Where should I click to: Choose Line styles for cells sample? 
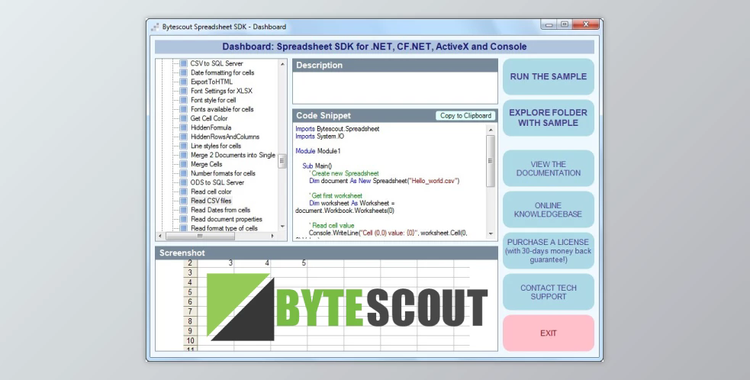coord(216,145)
